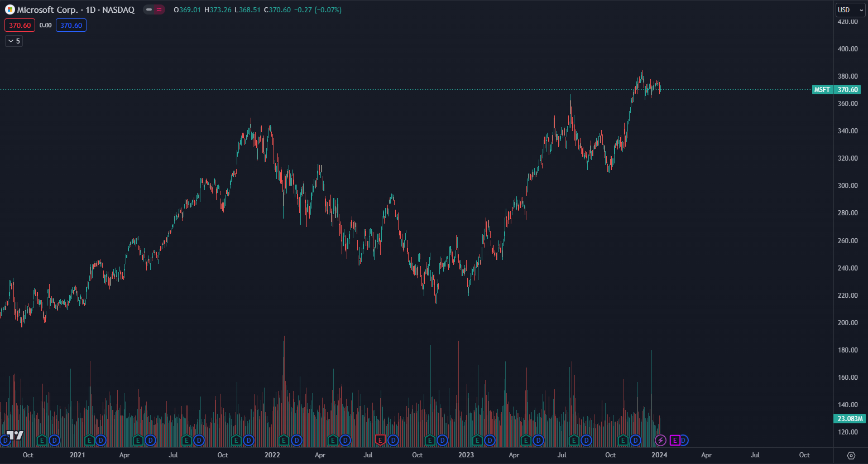868x464 pixels.
Task: Open the red July 2022 earnings marker
Action: click(x=381, y=440)
